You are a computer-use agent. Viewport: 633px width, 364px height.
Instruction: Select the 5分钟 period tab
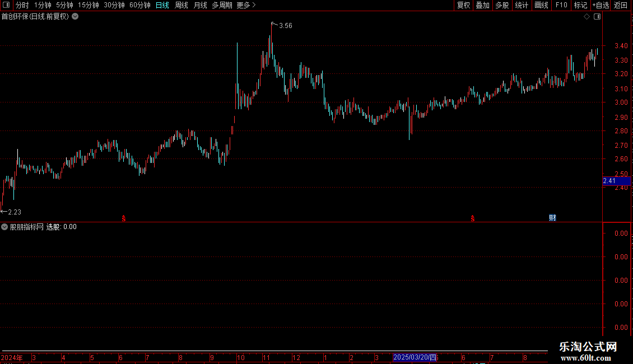tap(64, 5)
